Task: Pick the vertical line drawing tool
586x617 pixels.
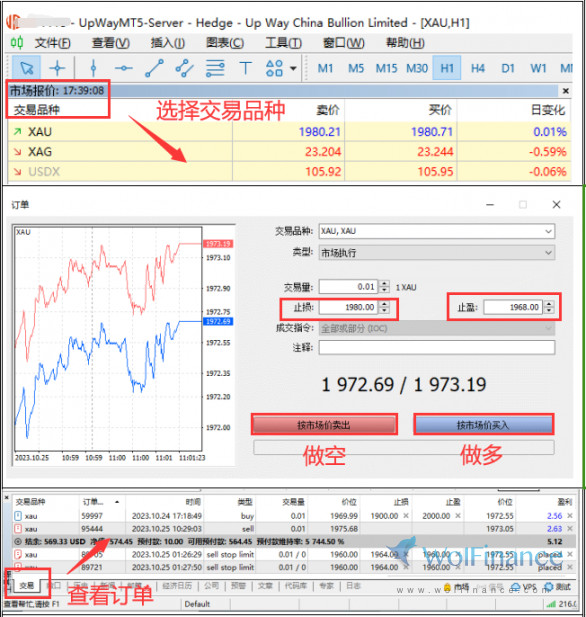Action: [x=93, y=68]
